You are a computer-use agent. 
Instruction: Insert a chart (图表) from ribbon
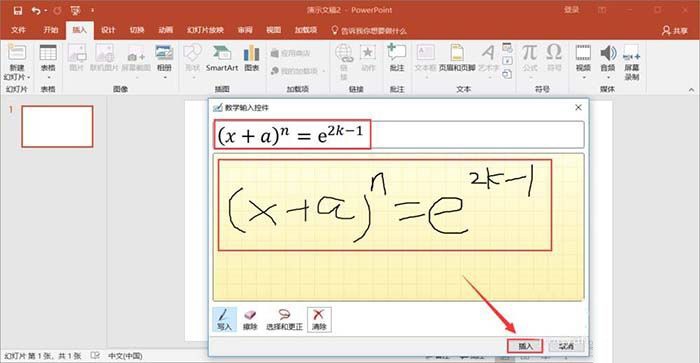coord(251,59)
